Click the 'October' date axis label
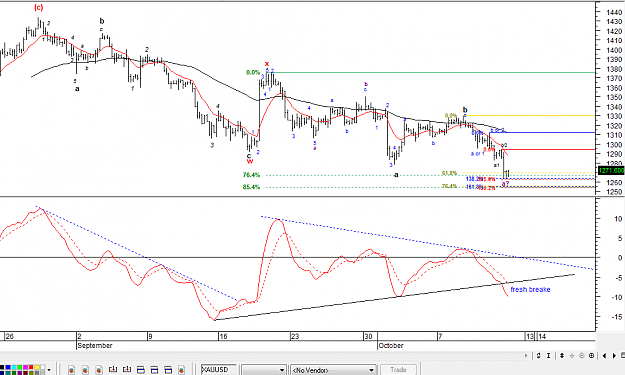 (391, 346)
